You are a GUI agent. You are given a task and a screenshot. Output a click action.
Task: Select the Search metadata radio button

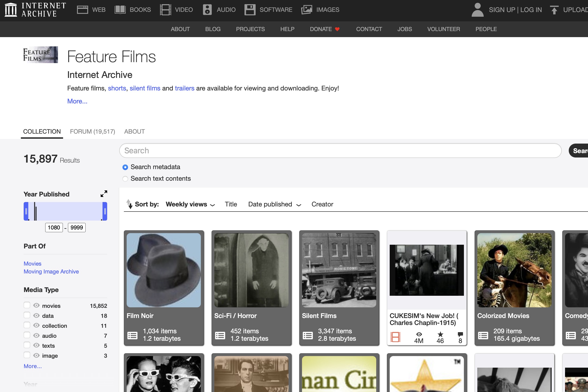(x=125, y=167)
